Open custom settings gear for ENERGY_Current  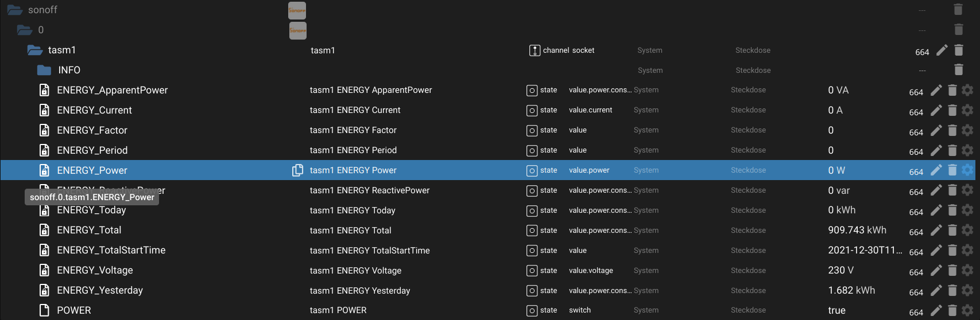967,110
